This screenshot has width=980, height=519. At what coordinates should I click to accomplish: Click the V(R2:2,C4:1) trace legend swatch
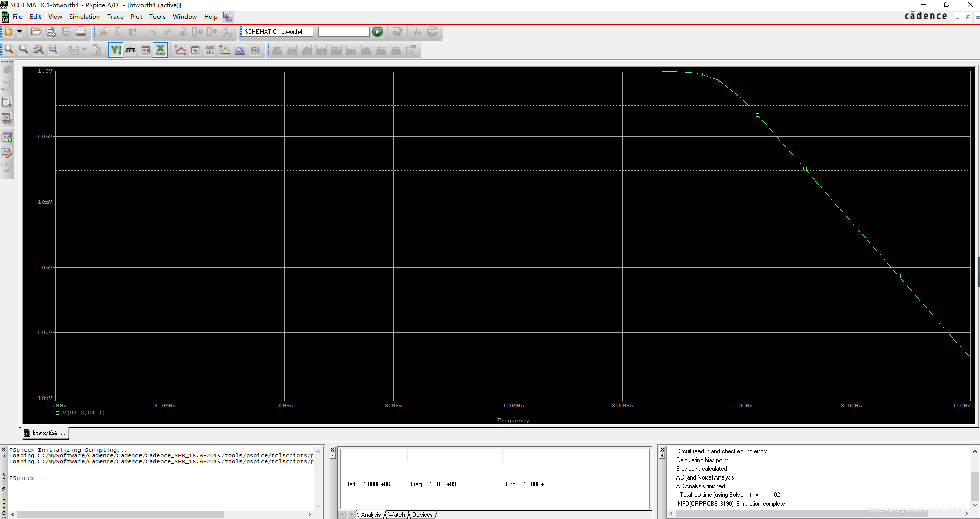point(58,413)
